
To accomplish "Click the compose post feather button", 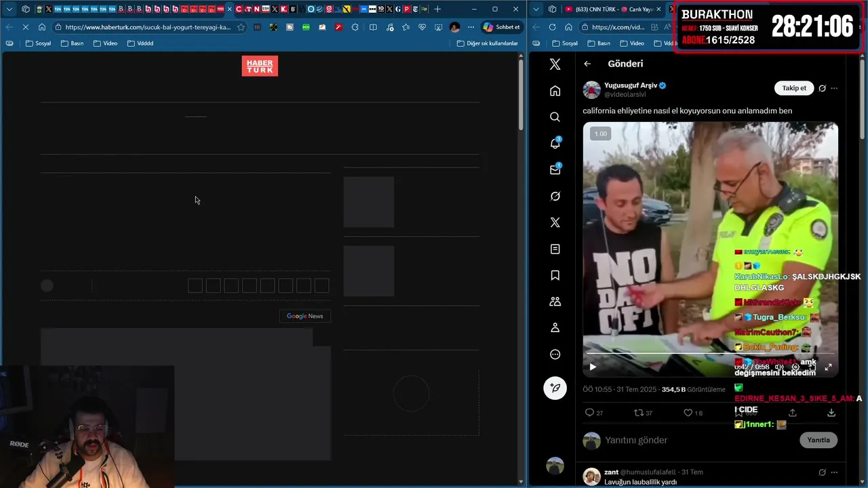I will [x=555, y=388].
